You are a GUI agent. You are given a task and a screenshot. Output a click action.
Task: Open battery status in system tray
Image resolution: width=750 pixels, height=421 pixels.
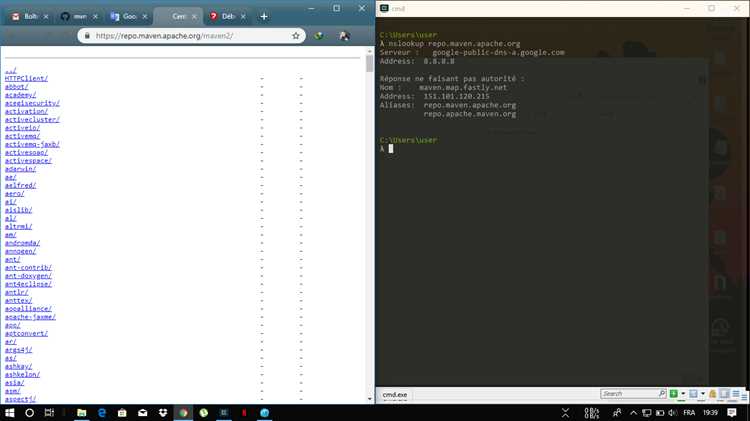[660, 412]
